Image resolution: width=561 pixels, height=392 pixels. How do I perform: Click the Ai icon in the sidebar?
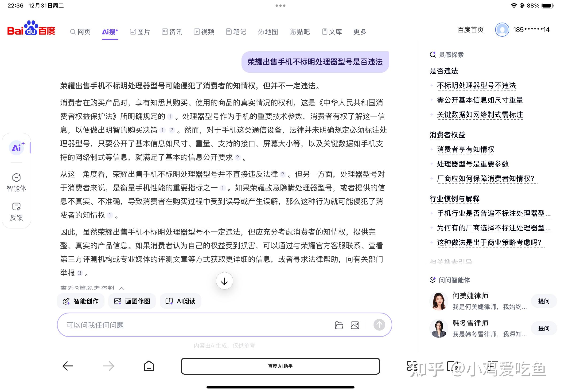[x=17, y=148]
